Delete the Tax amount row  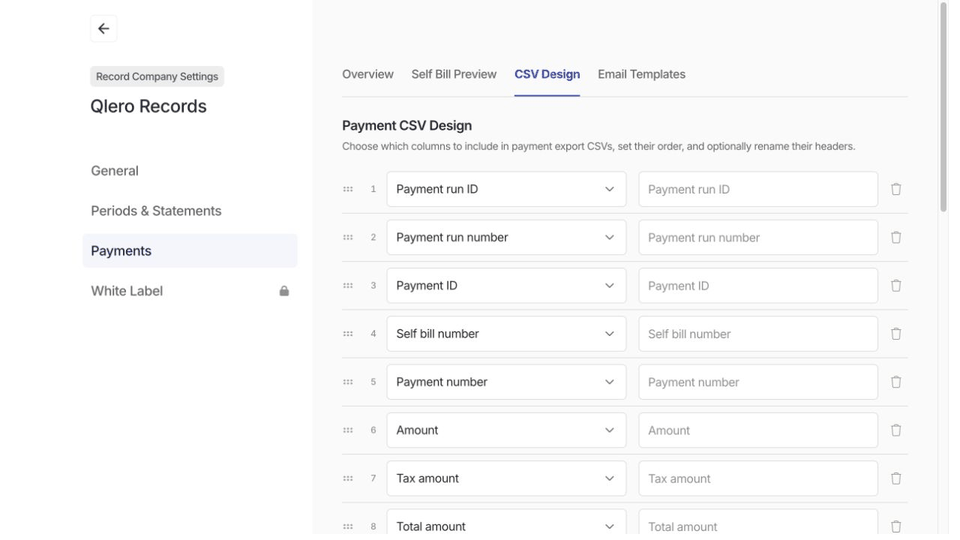pos(896,479)
